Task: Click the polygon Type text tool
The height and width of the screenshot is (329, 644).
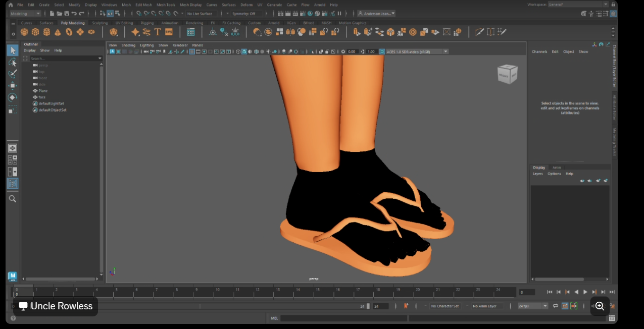Action: tap(157, 32)
